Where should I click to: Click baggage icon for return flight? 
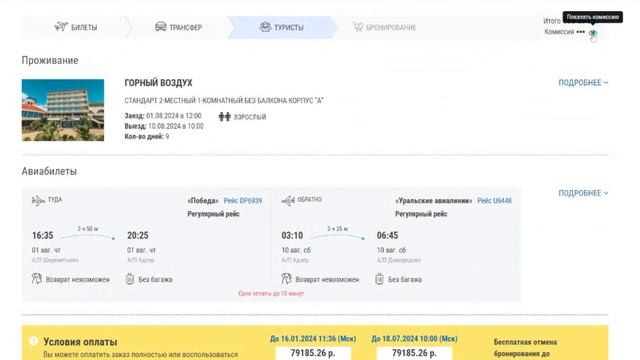(379, 279)
